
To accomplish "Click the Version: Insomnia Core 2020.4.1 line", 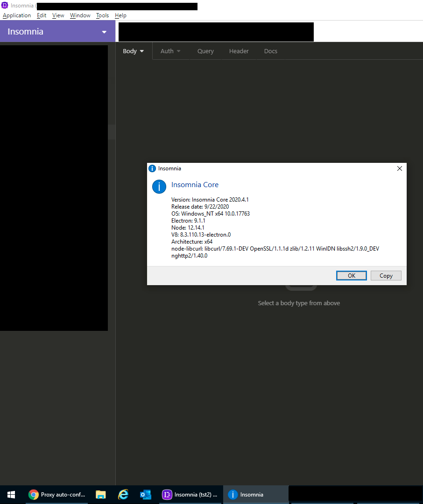I will tap(210, 200).
